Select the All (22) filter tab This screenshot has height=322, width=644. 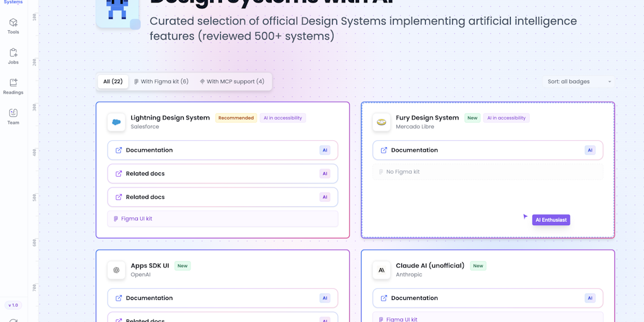113,82
